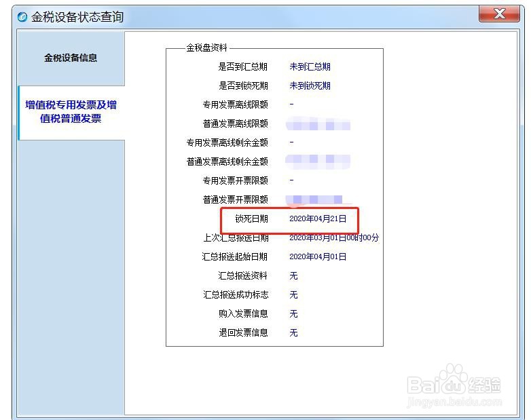Select the 是否到锁死期 label

coord(243,85)
